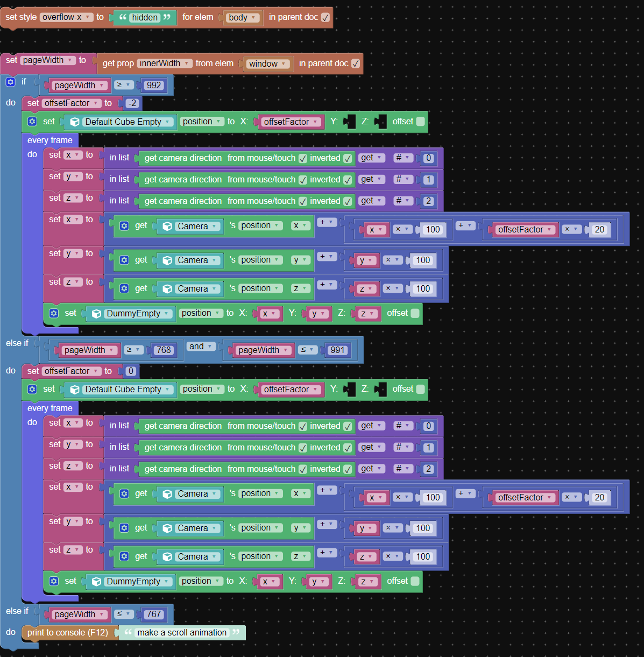Edit the 20 multiplier in first every-frame loop

[599, 230]
